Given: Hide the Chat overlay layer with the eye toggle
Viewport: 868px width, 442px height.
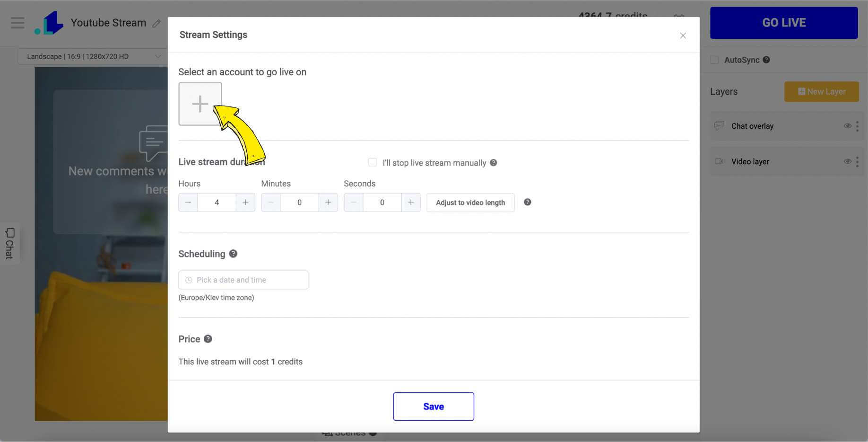Looking at the screenshot, I should pos(848,126).
